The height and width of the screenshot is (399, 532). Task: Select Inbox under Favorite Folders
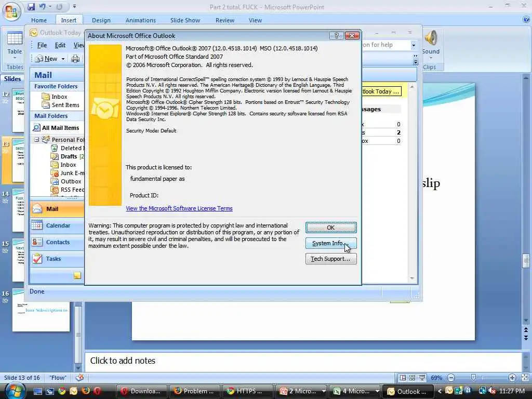tap(59, 97)
